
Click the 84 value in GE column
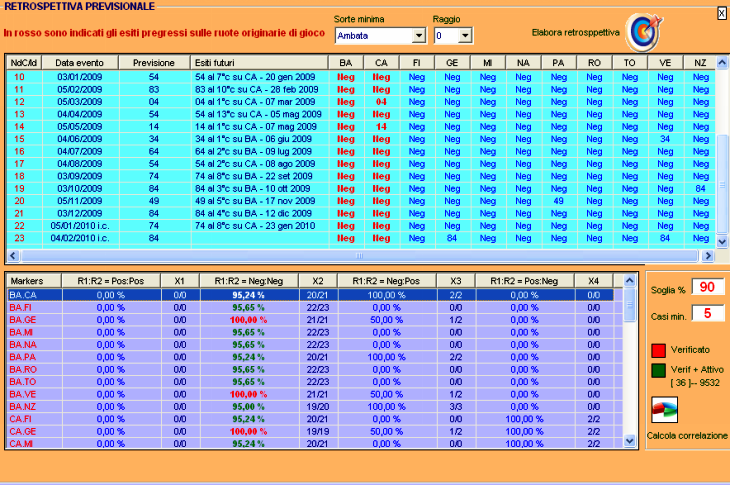[452, 238]
